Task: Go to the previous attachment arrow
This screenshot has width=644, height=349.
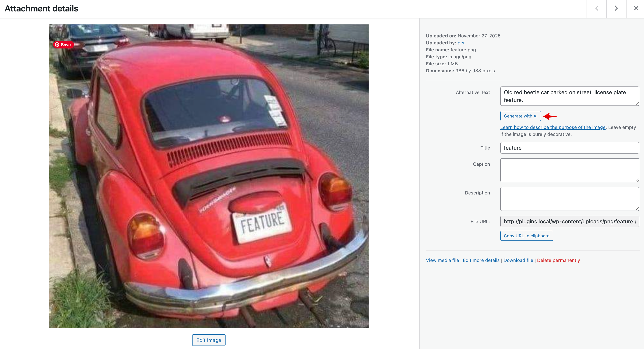Action: 596,9
